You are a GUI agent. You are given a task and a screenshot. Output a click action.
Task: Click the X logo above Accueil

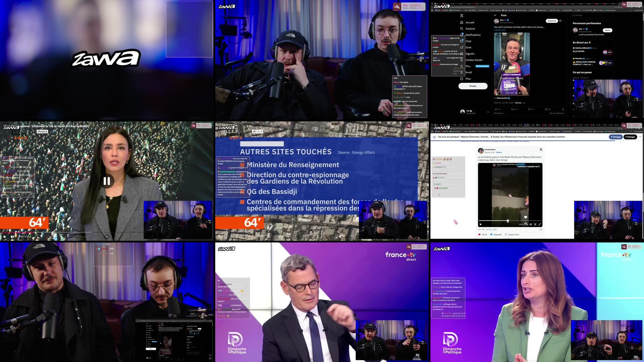point(462,15)
